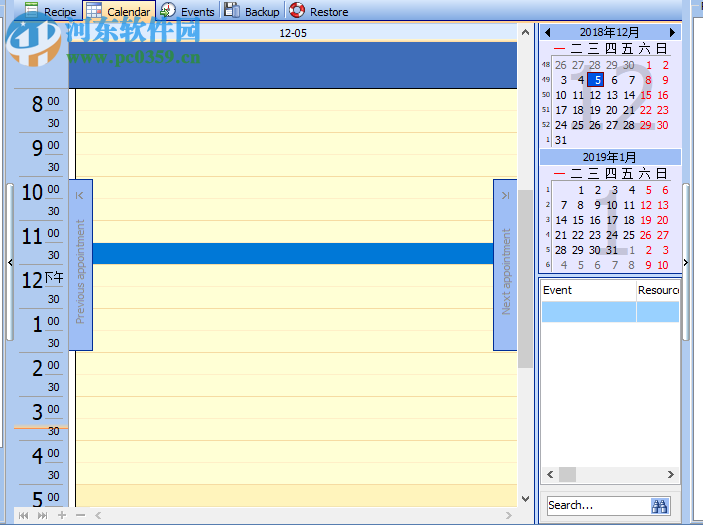
Task: Click the binoculars search icon
Action: 660,506
